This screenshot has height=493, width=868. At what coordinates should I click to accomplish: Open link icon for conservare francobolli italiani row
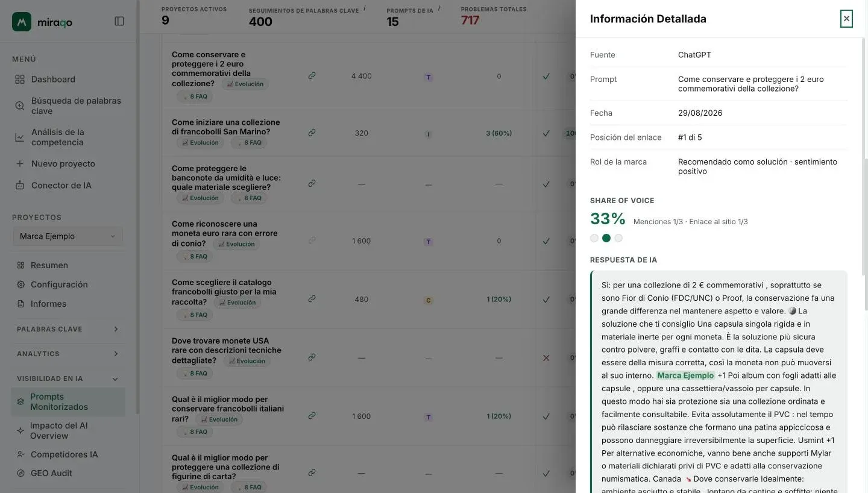point(312,416)
